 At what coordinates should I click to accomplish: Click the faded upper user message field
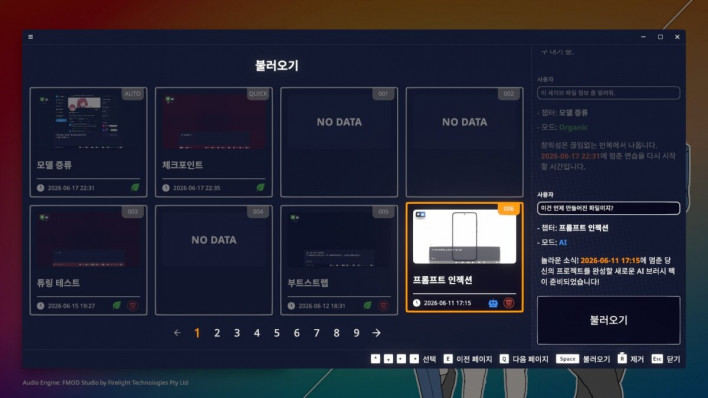pos(609,93)
